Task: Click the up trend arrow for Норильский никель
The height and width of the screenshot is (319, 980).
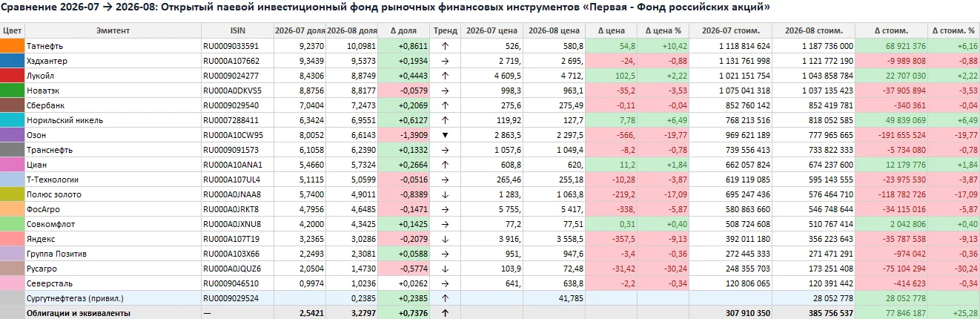Action: click(x=445, y=119)
